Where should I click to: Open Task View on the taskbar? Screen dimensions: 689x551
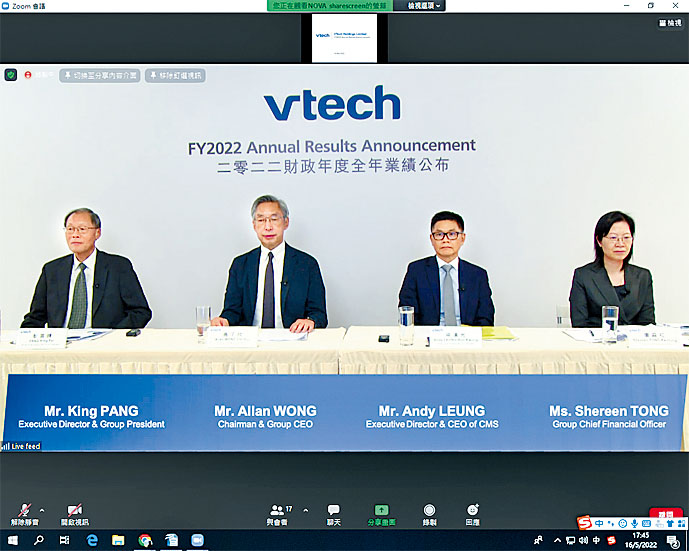point(65,540)
